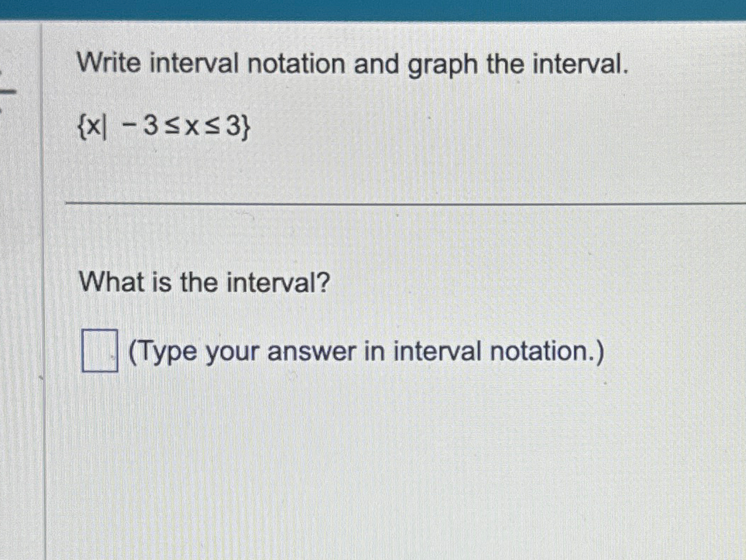
Task: Click the final 3 upper bound before the brace
Action: pyautogui.click(x=232, y=126)
